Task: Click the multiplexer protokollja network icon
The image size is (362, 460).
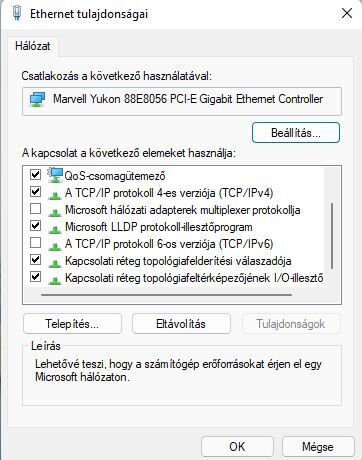Action: tap(55, 212)
